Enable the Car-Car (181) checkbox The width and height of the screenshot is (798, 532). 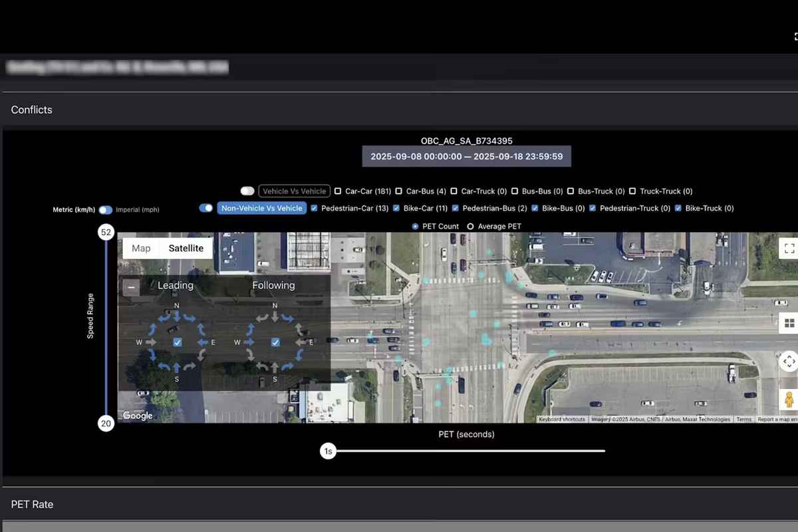(338, 192)
